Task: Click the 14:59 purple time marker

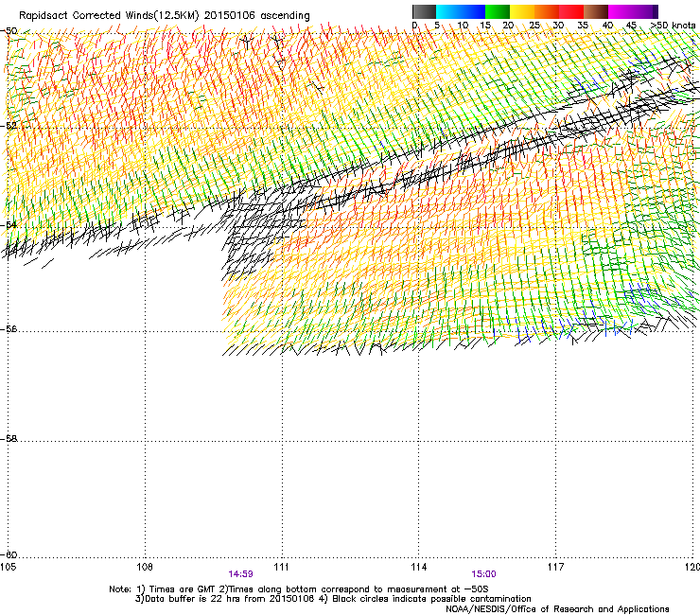Action: point(240,574)
